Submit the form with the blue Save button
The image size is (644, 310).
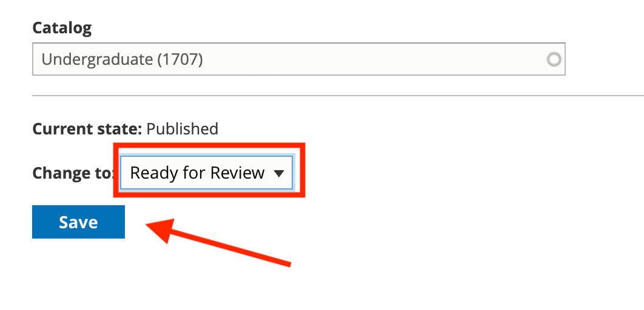[78, 222]
